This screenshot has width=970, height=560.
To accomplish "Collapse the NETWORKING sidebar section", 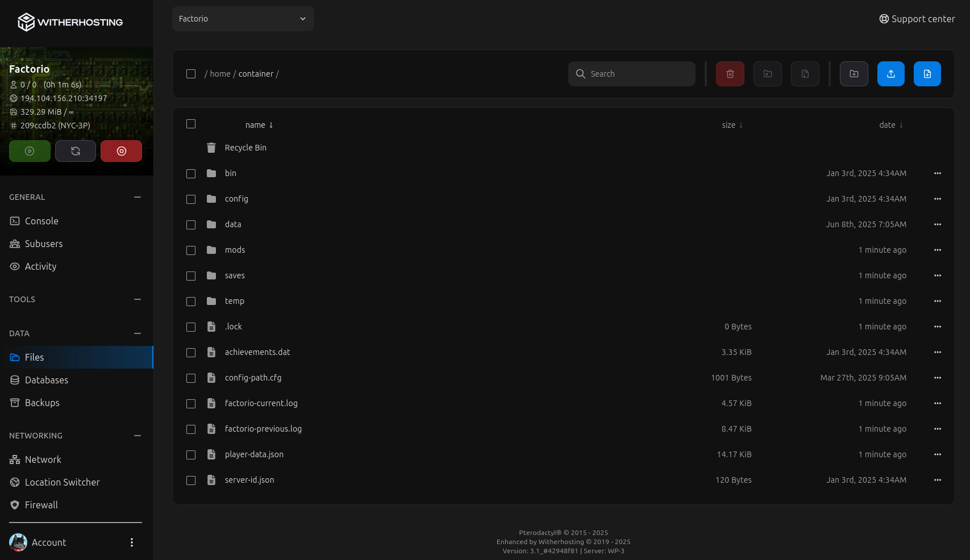I will click(137, 436).
